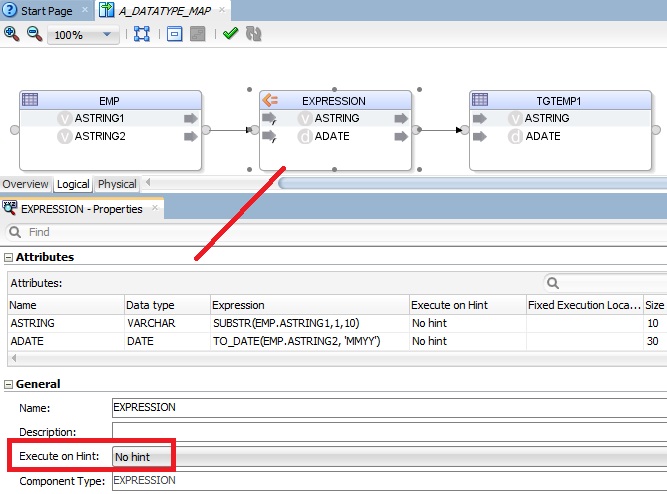Click the Name field containing EXPRESSION
Viewport: 667px width, 494px height.
click(390, 408)
